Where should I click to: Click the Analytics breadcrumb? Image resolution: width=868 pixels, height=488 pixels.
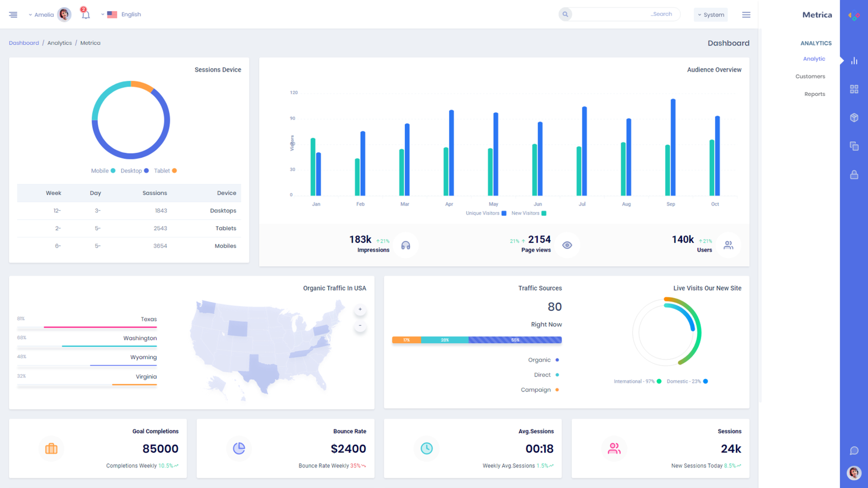click(60, 43)
